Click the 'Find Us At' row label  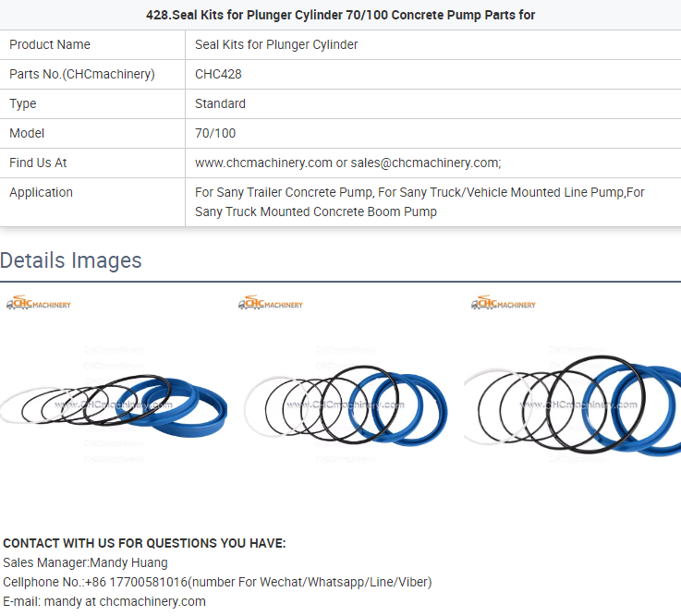click(38, 163)
